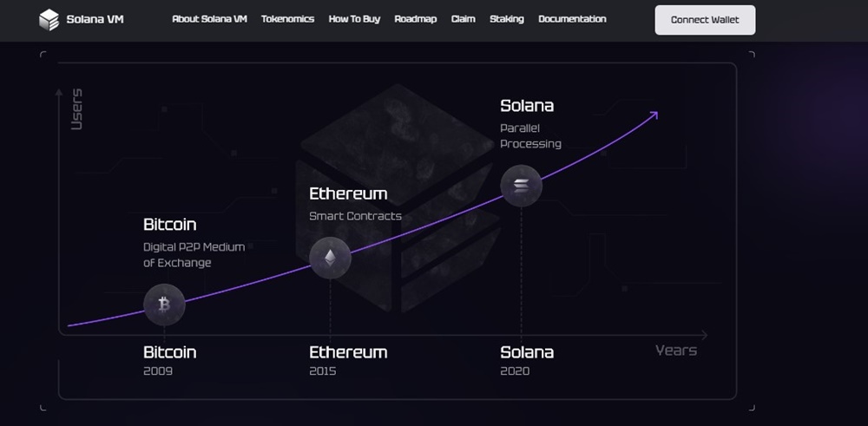Click the Solana VM brand name text
The width and height of the screenshot is (868, 426).
pyautogui.click(x=95, y=19)
